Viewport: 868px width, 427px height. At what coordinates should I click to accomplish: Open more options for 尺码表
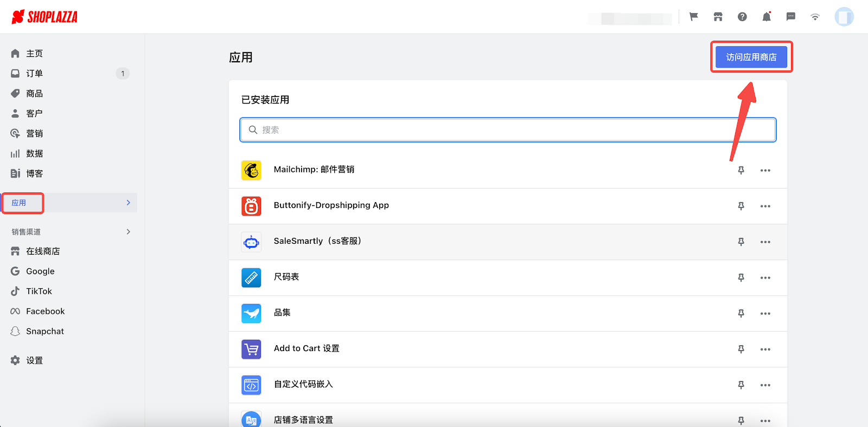coord(765,277)
